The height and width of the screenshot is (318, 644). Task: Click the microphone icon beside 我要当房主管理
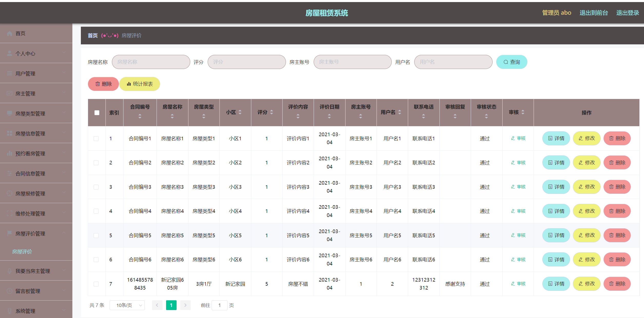click(9, 271)
